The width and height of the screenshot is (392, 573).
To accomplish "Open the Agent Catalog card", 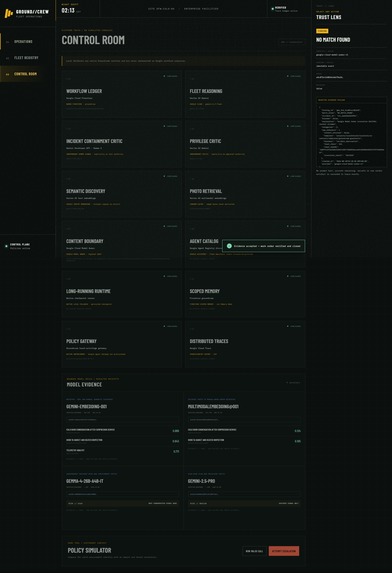I will click(245, 244).
